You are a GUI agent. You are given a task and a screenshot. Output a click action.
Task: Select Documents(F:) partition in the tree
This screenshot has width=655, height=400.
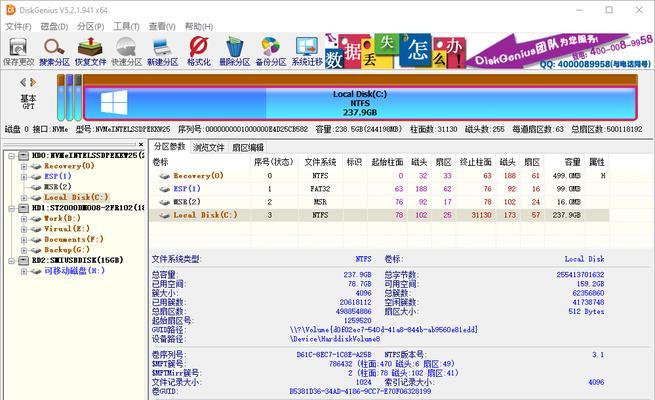74,239
